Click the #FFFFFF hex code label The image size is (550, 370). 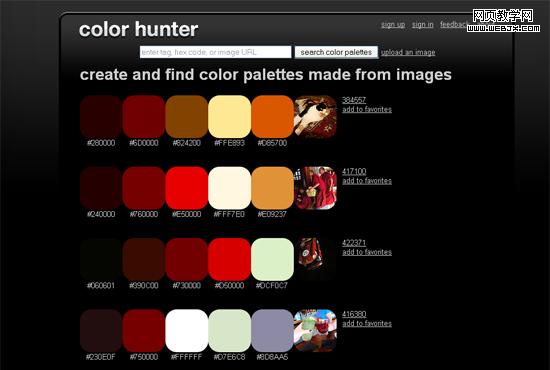[x=187, y=357]
